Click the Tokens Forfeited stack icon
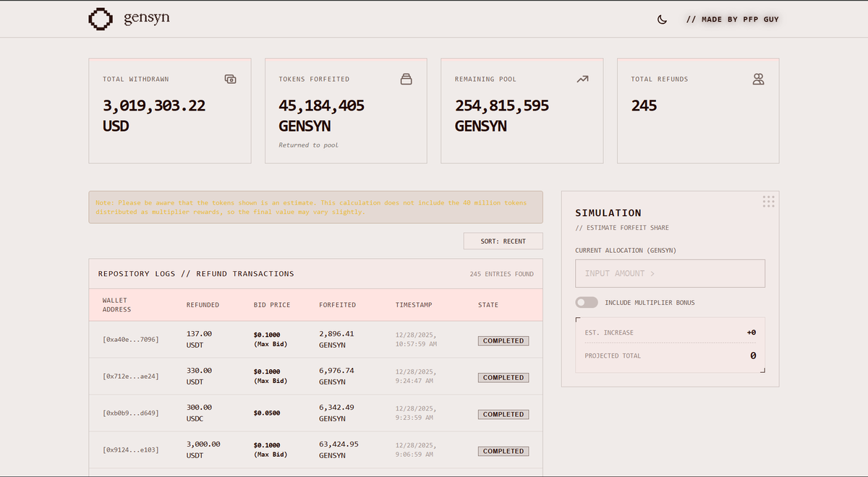This screenshot has width=868, height=477. [407, 79]
